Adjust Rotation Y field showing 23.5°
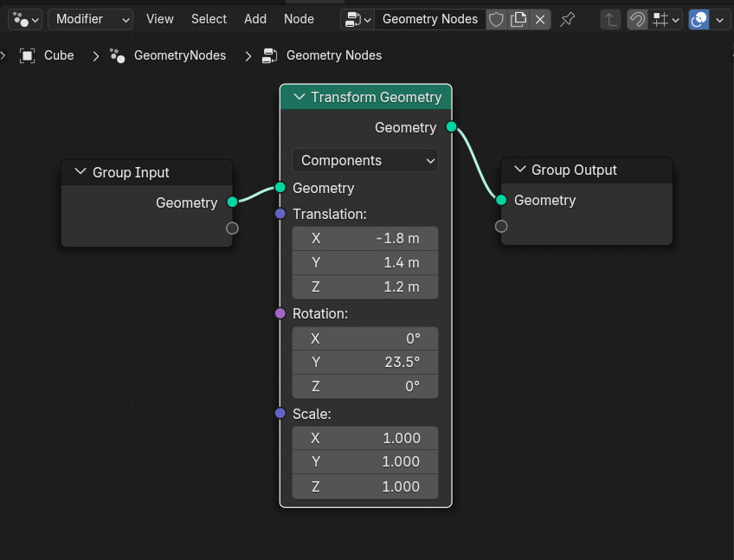The height and width of the screenshot is (560, 734). coord(365,362)
